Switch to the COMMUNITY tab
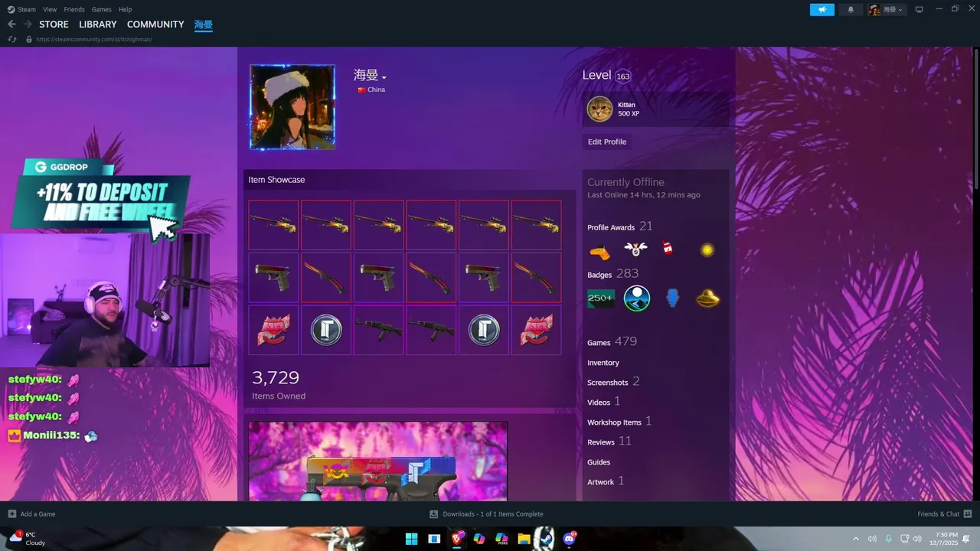Screen dimensions: 980x551 [x=155, y=24]
